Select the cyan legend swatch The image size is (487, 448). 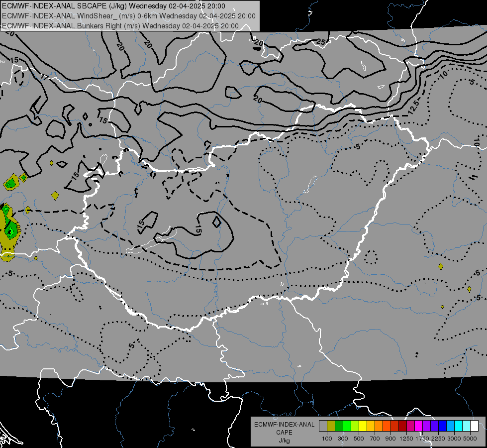[x=459, y=426]
